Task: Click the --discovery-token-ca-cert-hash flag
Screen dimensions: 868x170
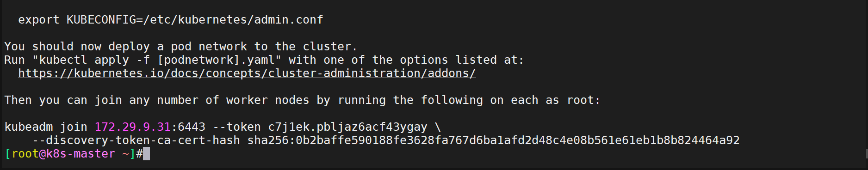Action: click(x=136, y=140)
